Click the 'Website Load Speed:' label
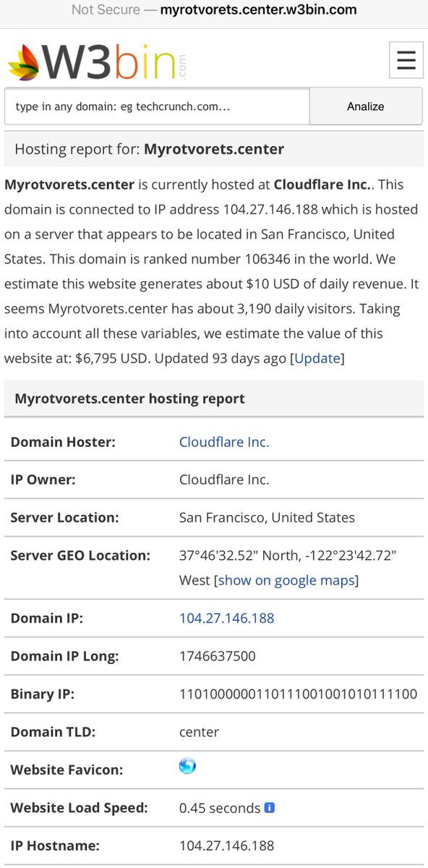The image size is (428, 868). [79, 808]
